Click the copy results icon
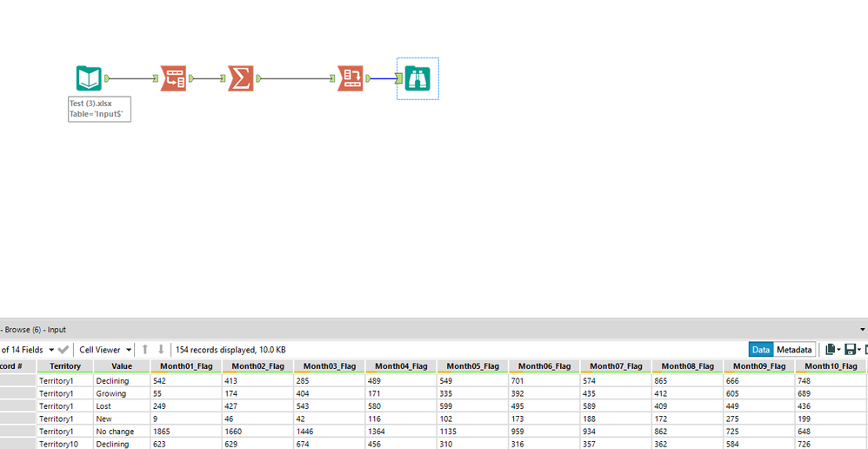The height and width of the screenshot is (449, 868). point(830,350)
